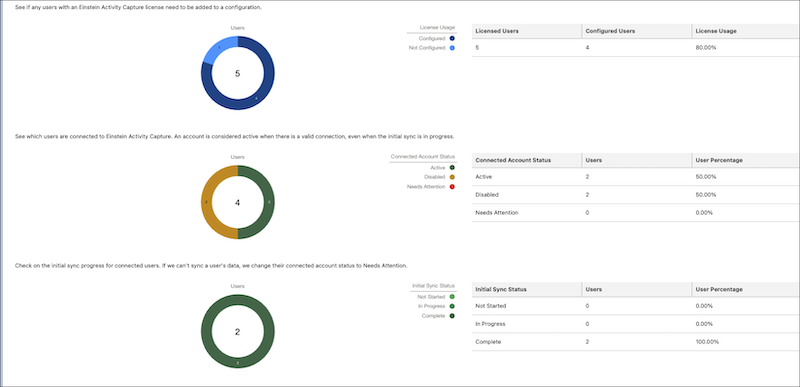Click the Configured Users column header
This screenshot has height=387, width=800.
[637, 31]
